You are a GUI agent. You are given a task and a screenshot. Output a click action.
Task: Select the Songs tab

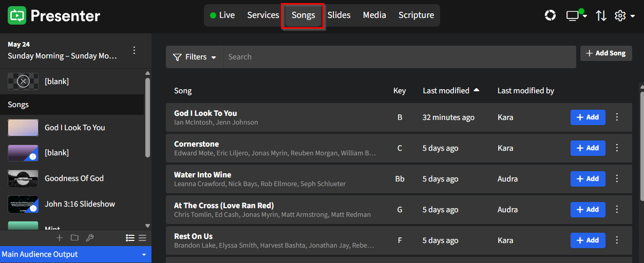[303, 15]
